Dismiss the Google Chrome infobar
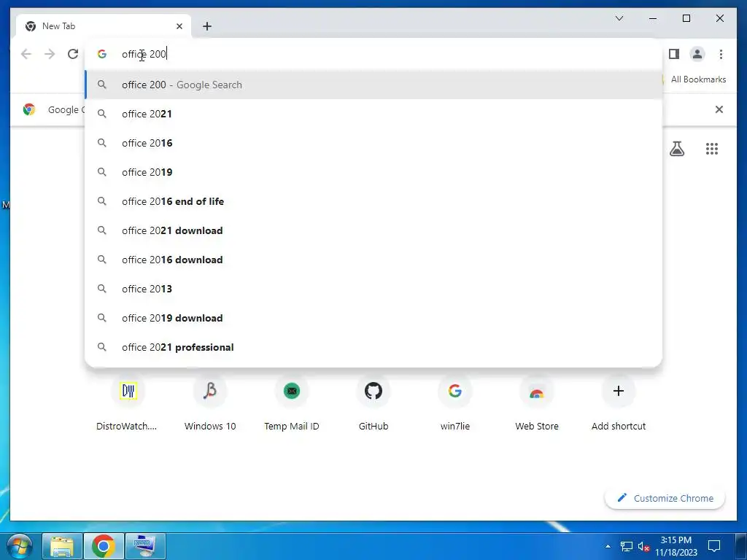Image resolution: width=747 pixels, height=560 pixels. click(719, 109)
